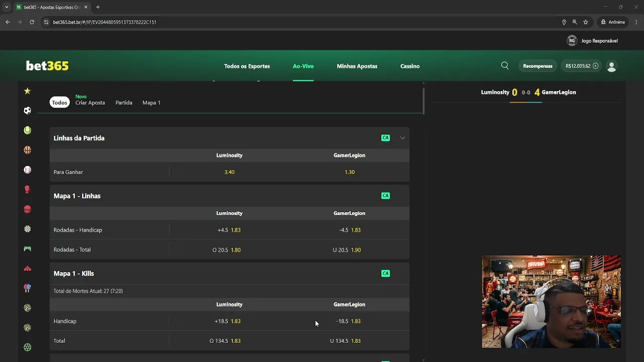Select the tennis ball sport icon
This screenshot has width=644, height=362.
(27, 130)
